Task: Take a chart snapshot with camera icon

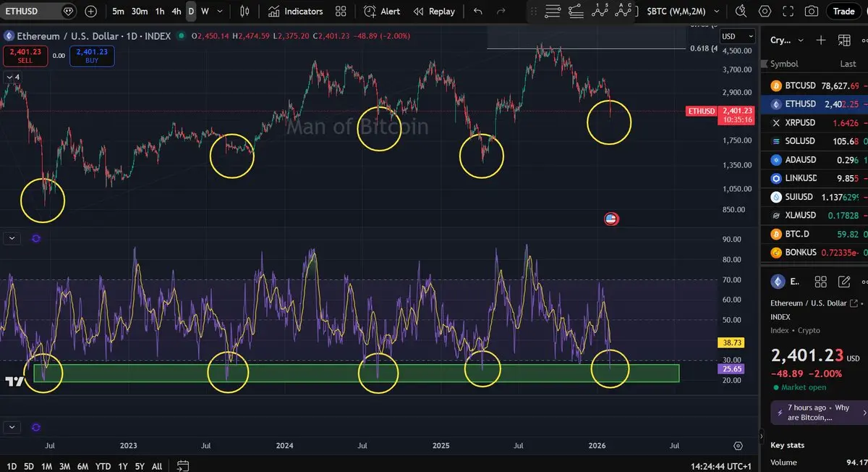Action: click(812, 12)
